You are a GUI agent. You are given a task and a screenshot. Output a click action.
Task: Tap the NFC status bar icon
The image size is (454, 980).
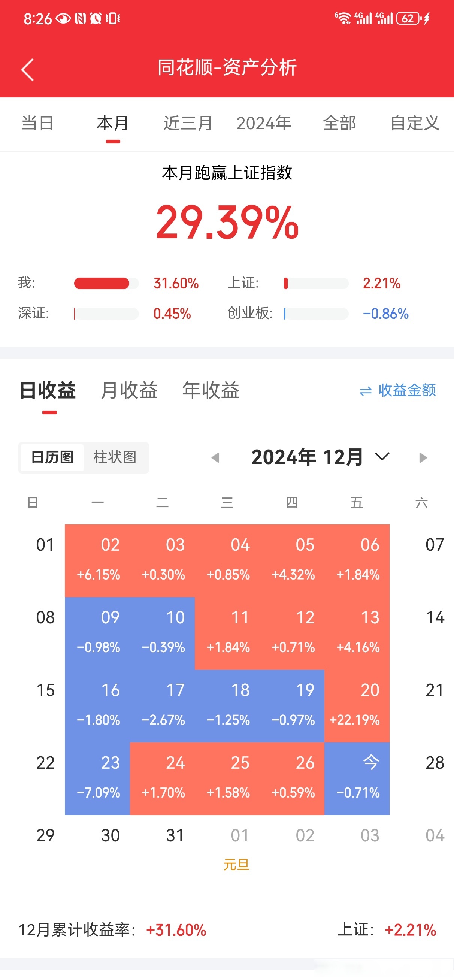point(80,18)
